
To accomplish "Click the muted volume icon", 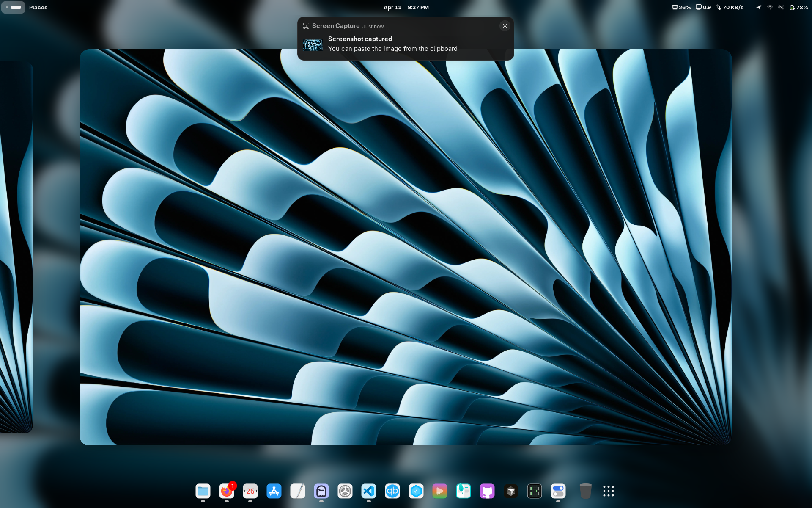I will pyautogui.click(x=781, y=7).
